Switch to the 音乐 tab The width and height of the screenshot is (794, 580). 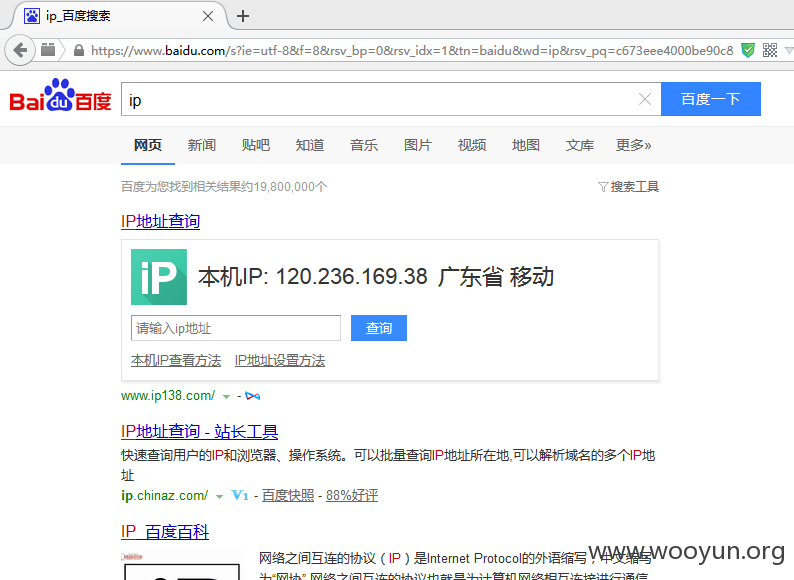pos(364,145)
